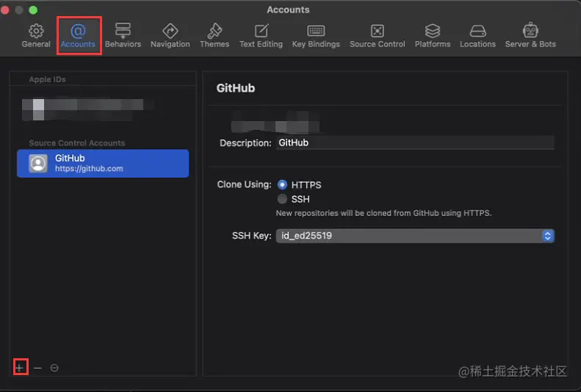
Task: Open the Themes preferences pane
Action: pos(214,35)
